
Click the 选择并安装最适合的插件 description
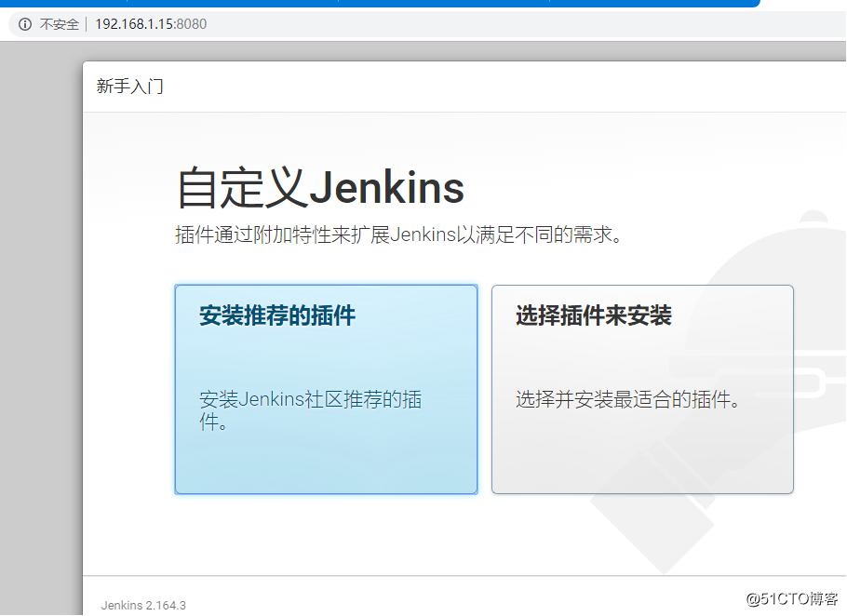627,399
